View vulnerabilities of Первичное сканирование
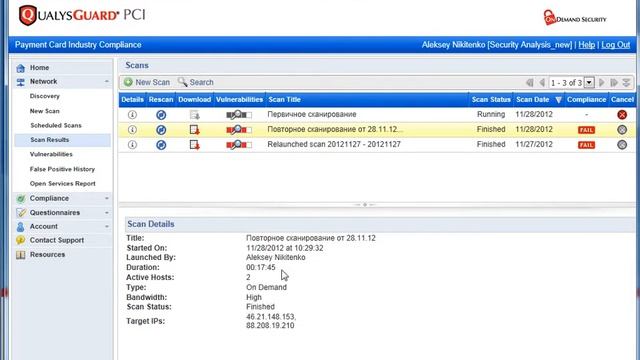640x360 pixels. pos(239,115)
